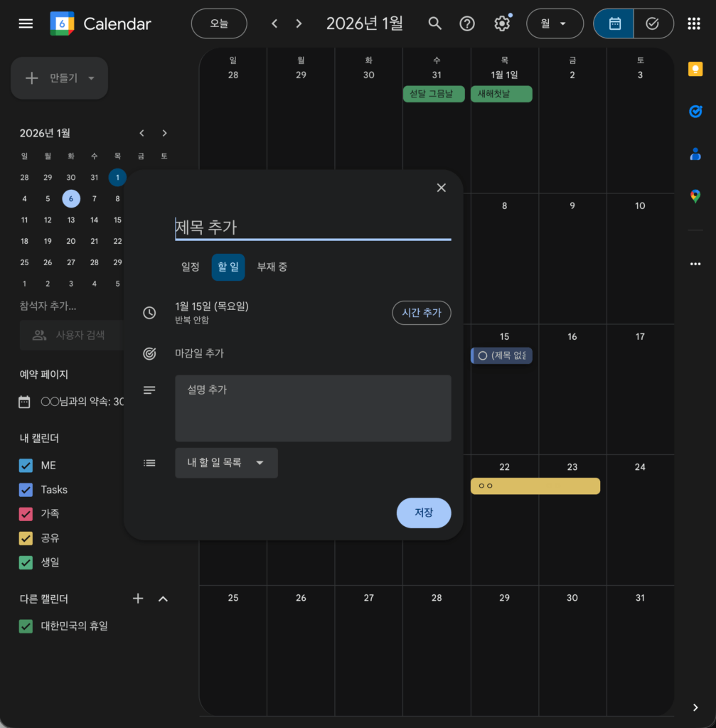Open Google Keep in side panel
716x728 pixels.
point(695,69)
